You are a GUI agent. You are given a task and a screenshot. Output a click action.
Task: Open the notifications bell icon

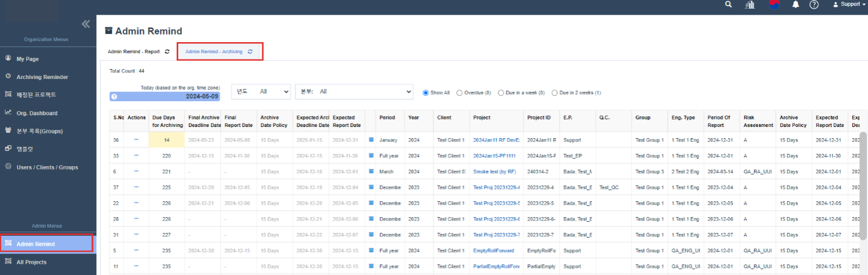795,5
